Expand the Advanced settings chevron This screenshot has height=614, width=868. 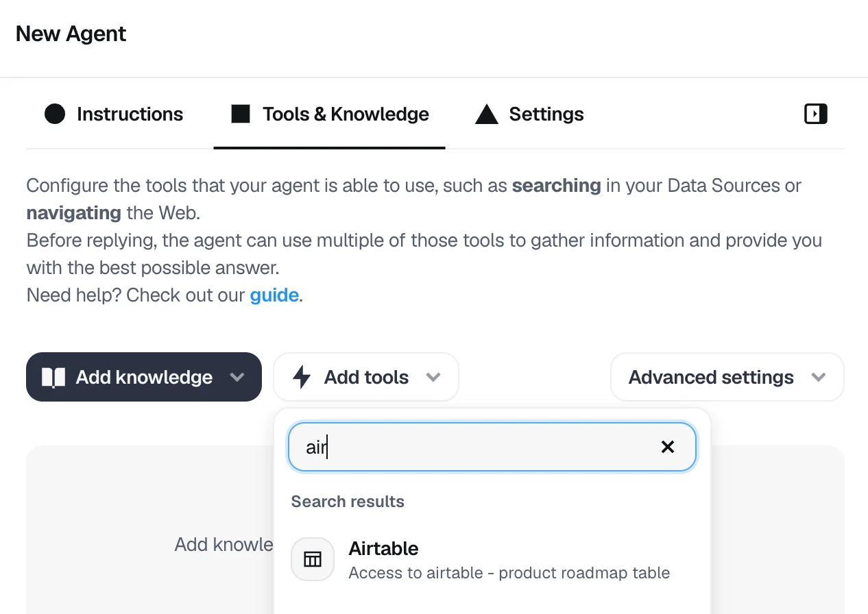click(818, 377)
